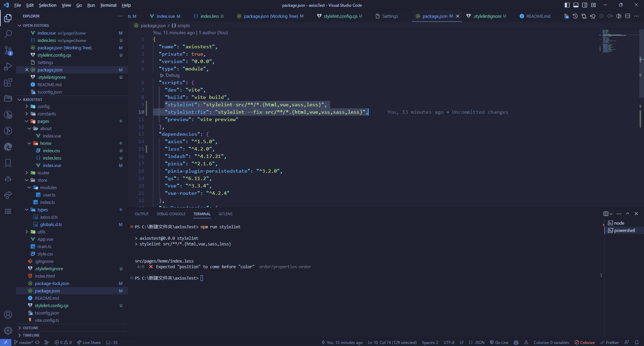Close the package.json editor tab
644x346 pixels.
click(x=458, y=16)
